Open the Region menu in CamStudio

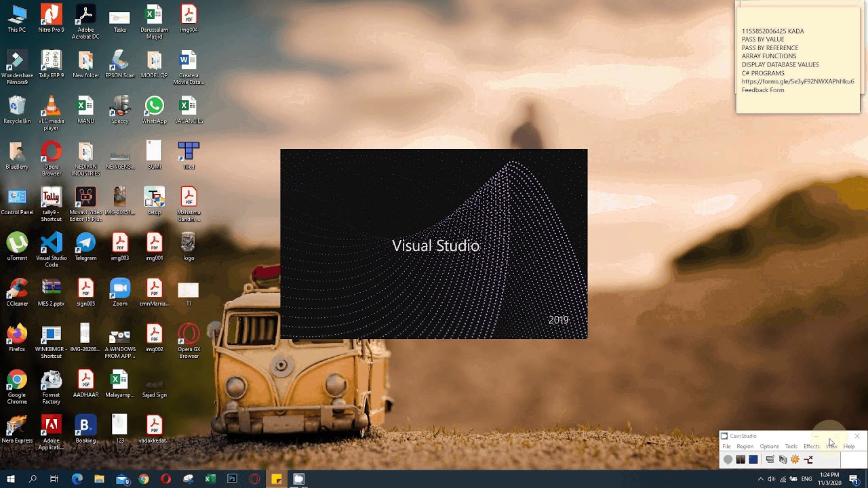[745, 447]
